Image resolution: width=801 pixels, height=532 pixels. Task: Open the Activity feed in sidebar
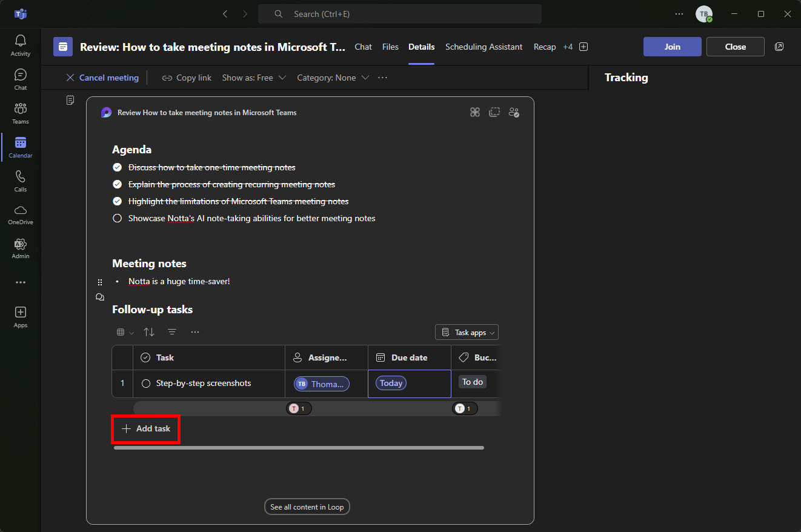coord(21,45)
